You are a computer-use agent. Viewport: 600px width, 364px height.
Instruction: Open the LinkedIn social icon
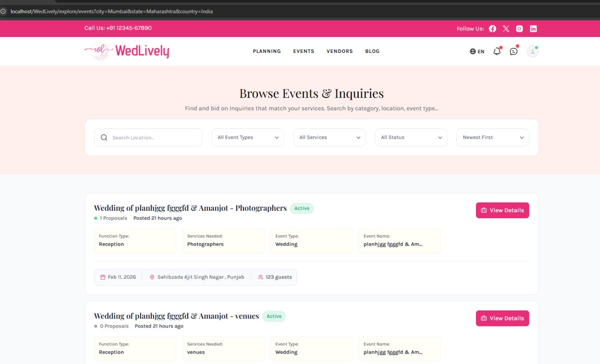(x=533, y=28)
